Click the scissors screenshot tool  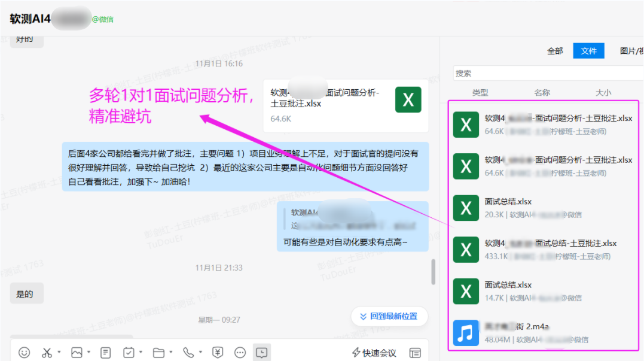[x=47, y=353]
